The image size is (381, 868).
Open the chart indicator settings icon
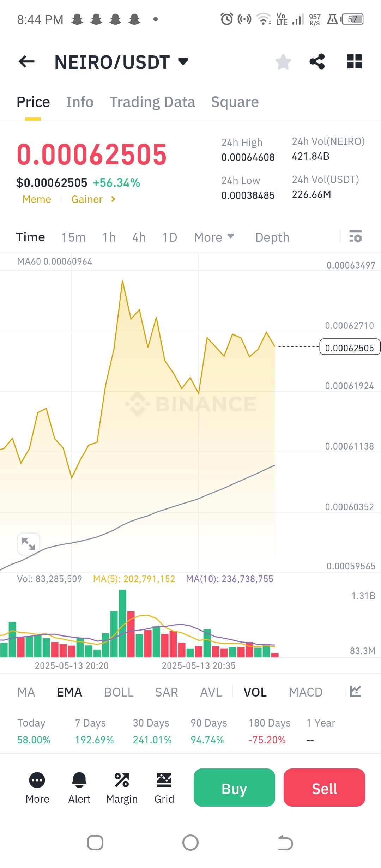(x=356, y=691)
